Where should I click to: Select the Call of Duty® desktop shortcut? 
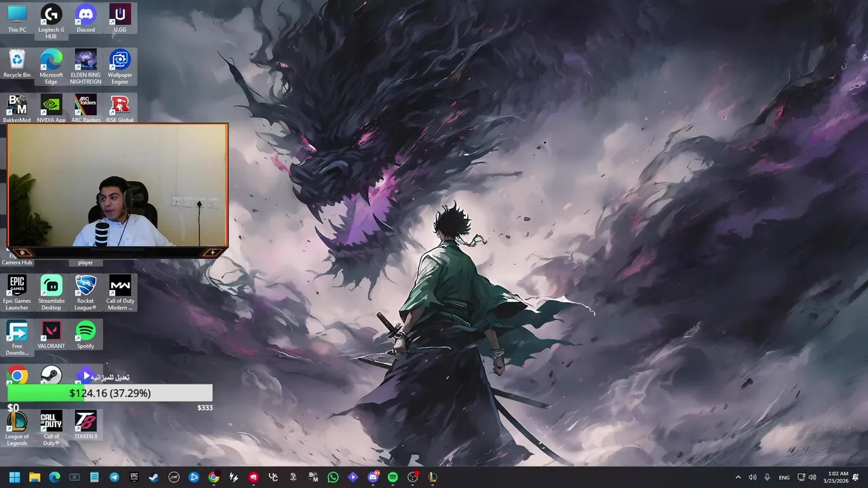pyautogui.click(x=52, y=428)
